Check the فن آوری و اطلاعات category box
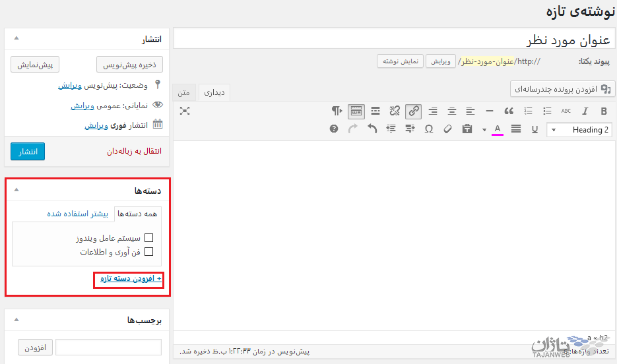 click(148, 252)
